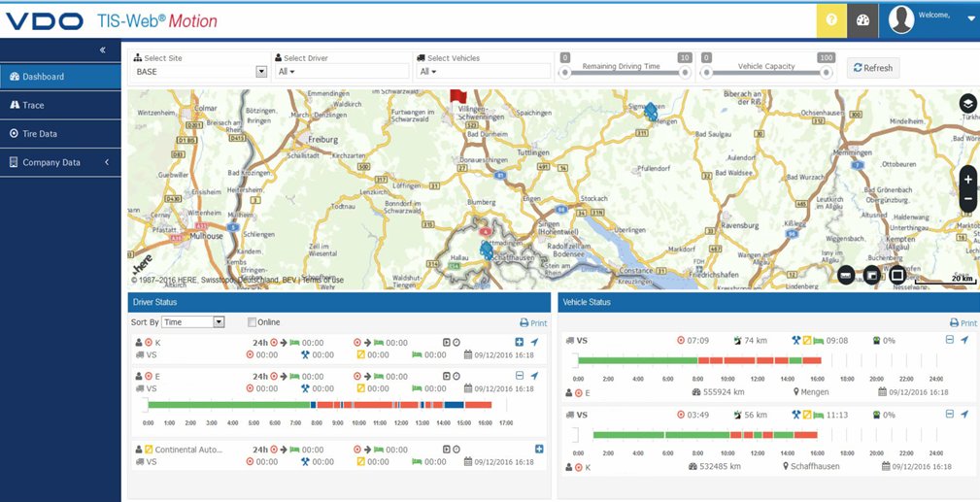
Task: Select the blue vehicle marker near Schaffhausen
Action: 487,251
